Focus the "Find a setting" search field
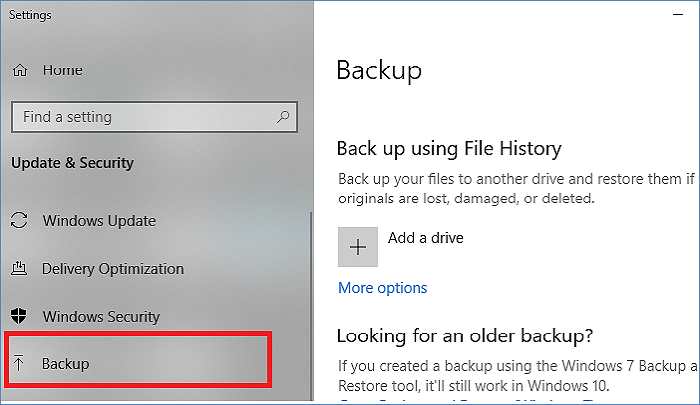Screen dimensions: 700x405 point(140,117)
